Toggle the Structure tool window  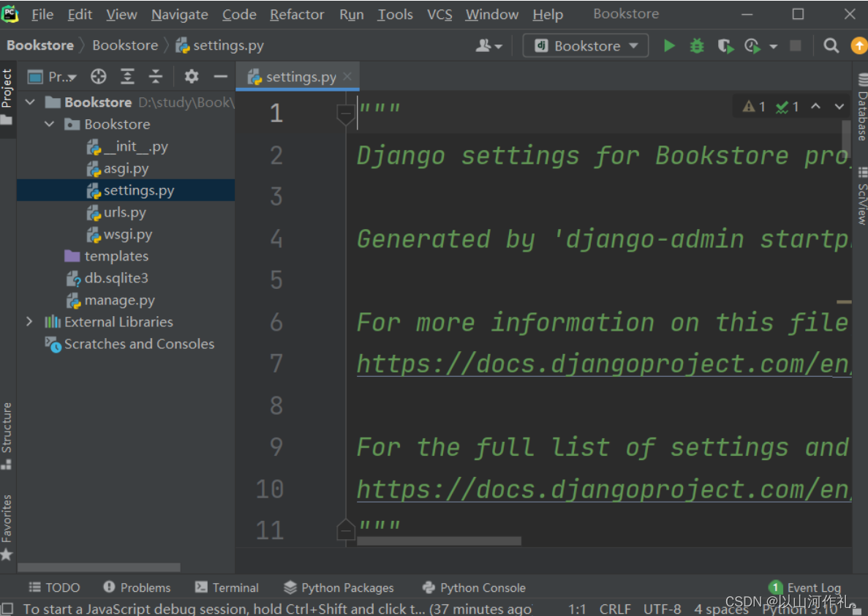click(x=7, y=432)
